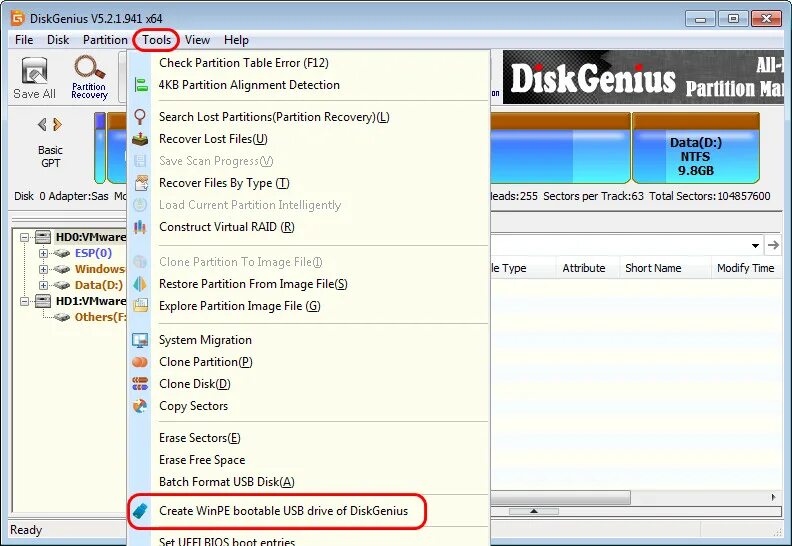Click the Save All toolbar icon
The image size is (792, 546).
[34, 72]
